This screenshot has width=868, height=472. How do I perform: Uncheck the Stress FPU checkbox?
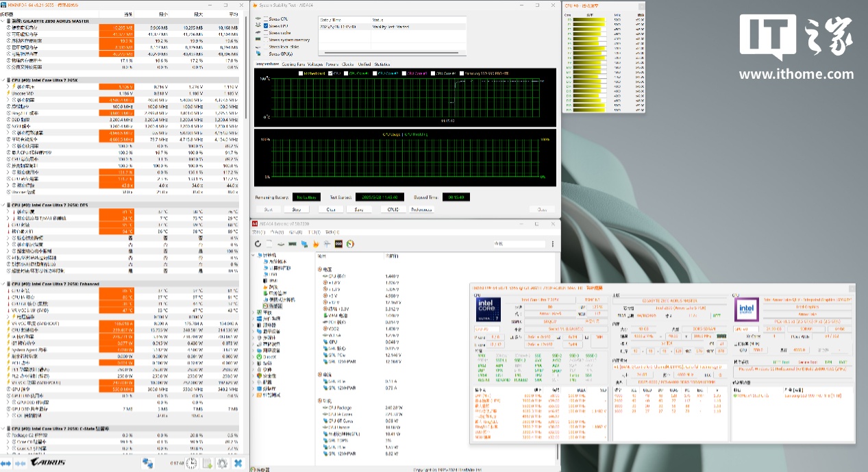point(266,25)
